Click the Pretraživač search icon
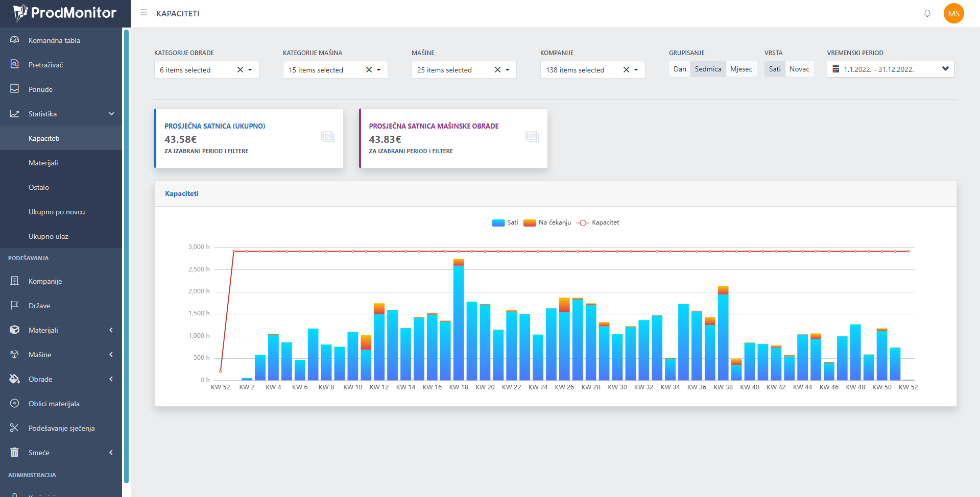The height and width of the screenshot is (497, 980). (x=15, y=64)
